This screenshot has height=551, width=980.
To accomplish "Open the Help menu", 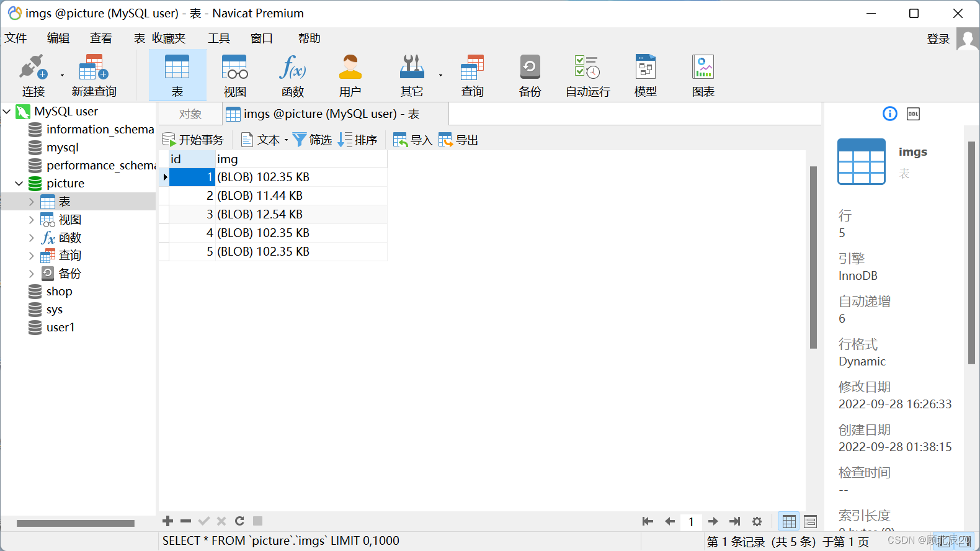I will tap(310, 38).
